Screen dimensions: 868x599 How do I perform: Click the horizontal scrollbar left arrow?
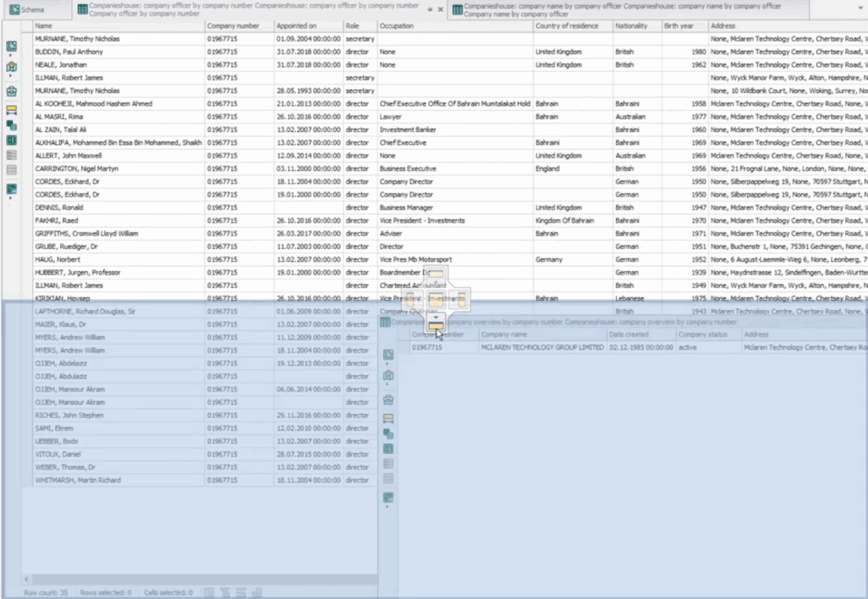coord(27,579)
